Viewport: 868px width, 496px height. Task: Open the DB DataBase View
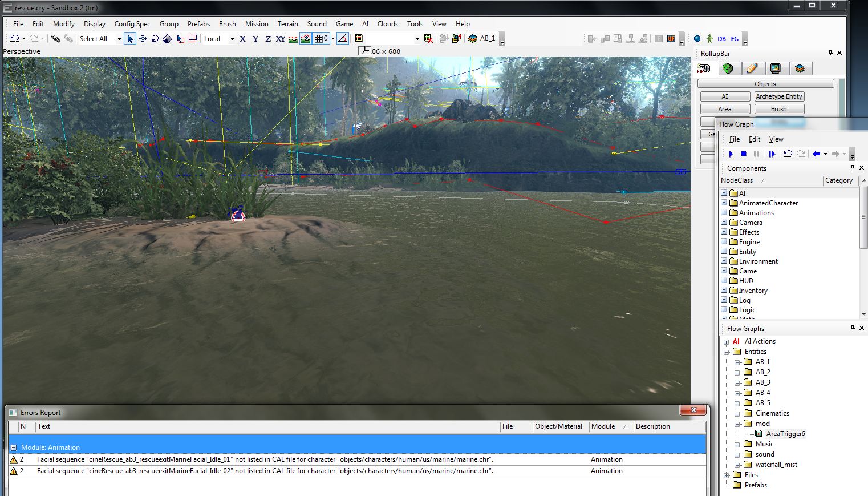click(721, 39)
